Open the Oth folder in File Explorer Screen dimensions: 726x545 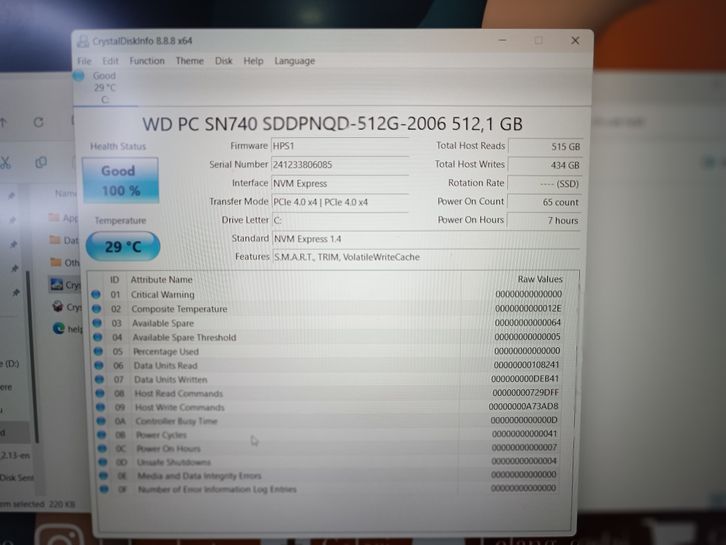[x=64, y=263]
